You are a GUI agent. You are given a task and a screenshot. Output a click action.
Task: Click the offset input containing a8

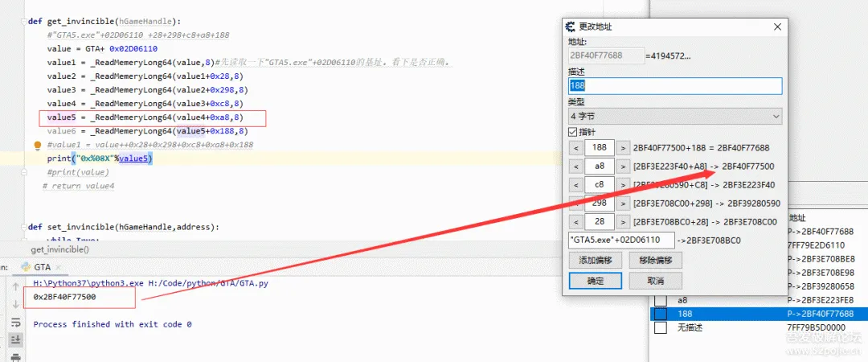click(599, 167)
